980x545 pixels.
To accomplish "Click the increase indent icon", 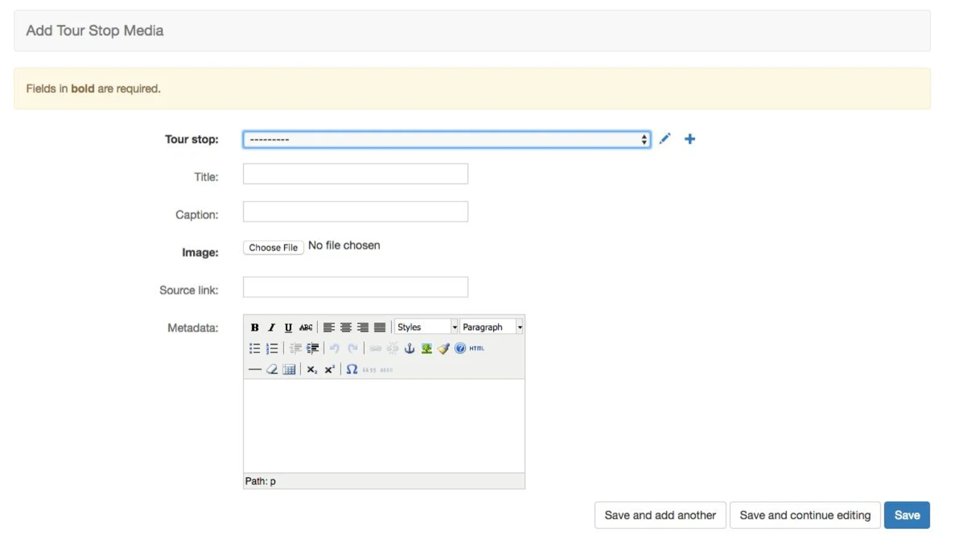I will point(312,348).
